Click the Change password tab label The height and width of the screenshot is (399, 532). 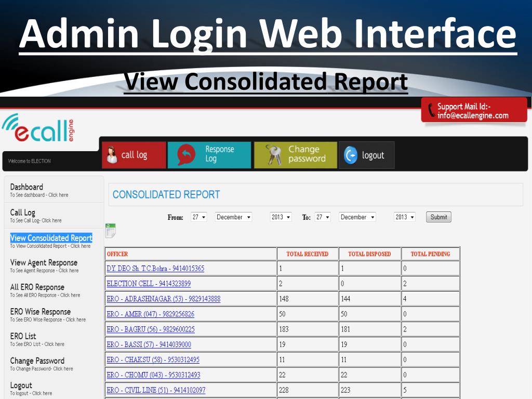(307, 154)
